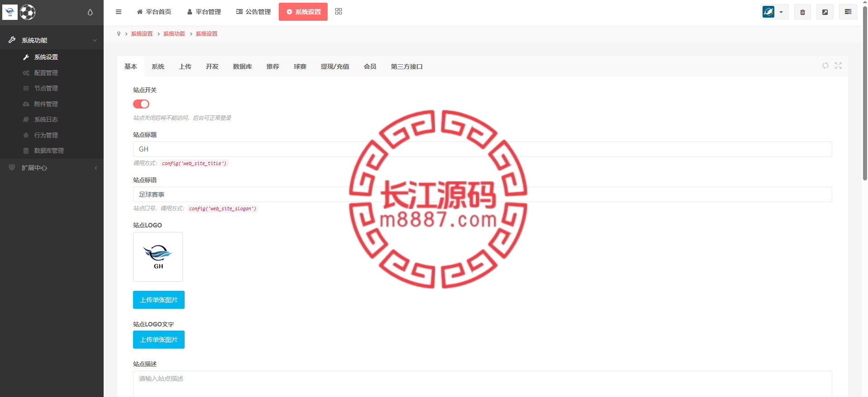This screenshot has width=868, height=397.
Task: Click the cloud icon beside 附件管理
Action: click(26, 104)
